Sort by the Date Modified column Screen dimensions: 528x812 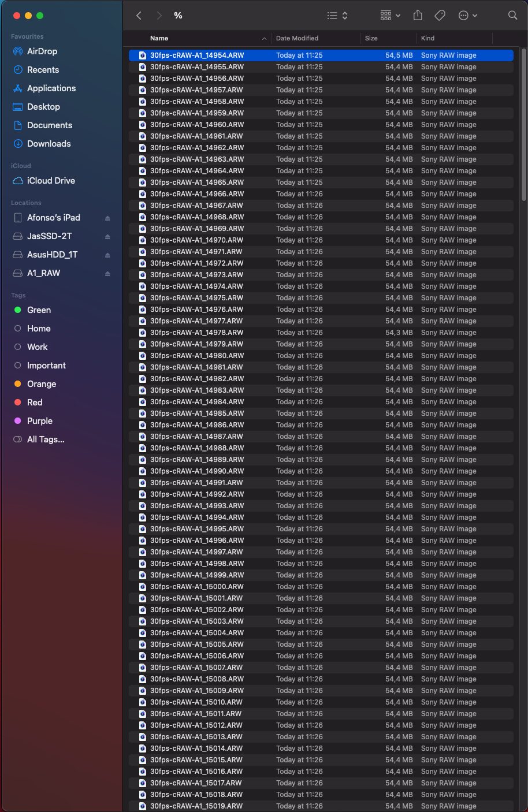coord(297,38)
